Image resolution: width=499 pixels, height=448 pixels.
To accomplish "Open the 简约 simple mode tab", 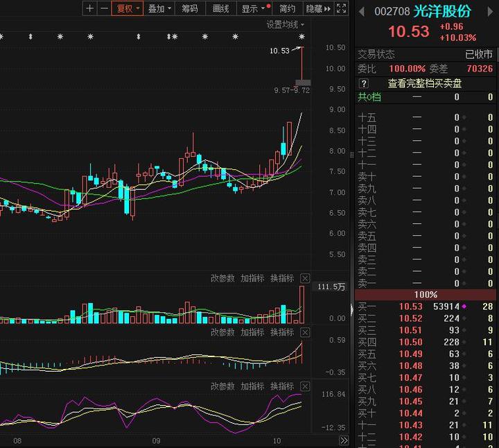I will [287, 8].
